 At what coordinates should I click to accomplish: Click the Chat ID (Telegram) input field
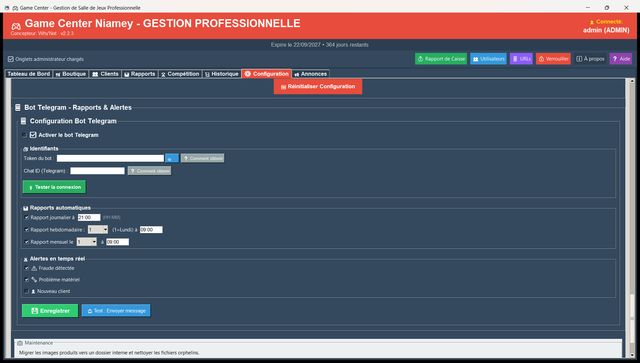97,171
